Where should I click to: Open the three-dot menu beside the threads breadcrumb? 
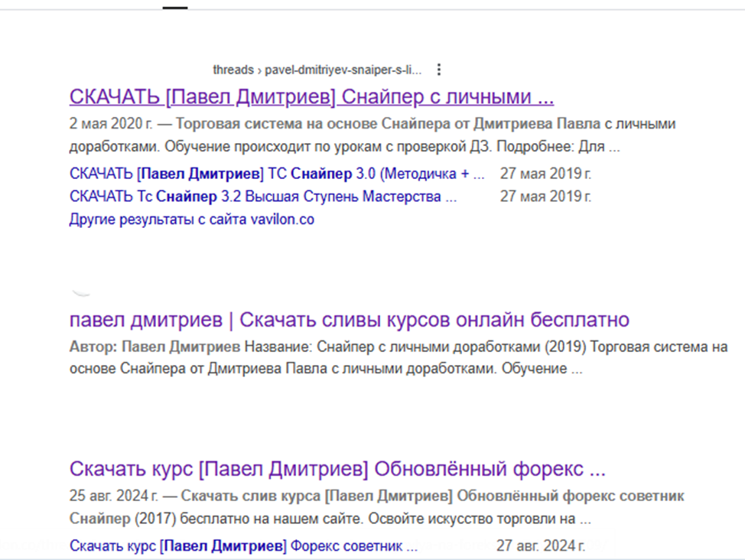click(438, 70)
